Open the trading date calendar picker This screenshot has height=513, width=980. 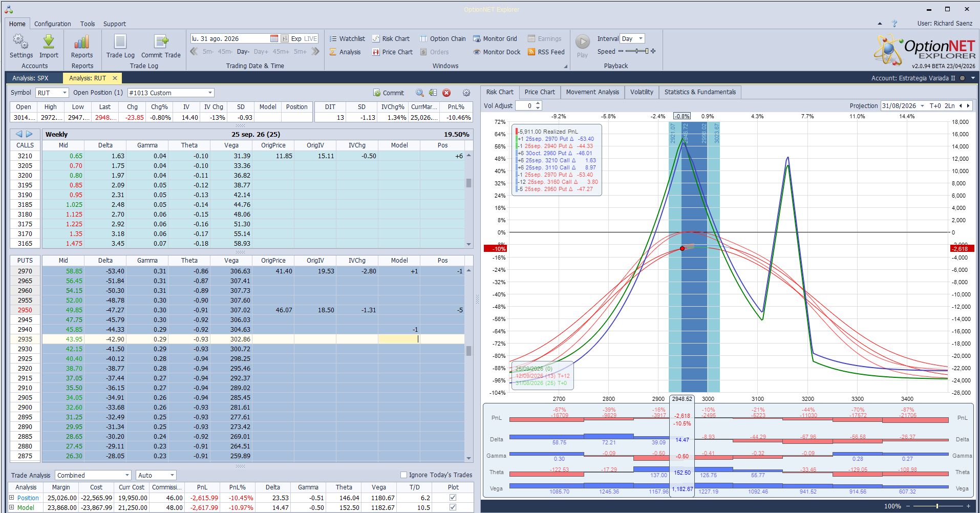(274, 38)
